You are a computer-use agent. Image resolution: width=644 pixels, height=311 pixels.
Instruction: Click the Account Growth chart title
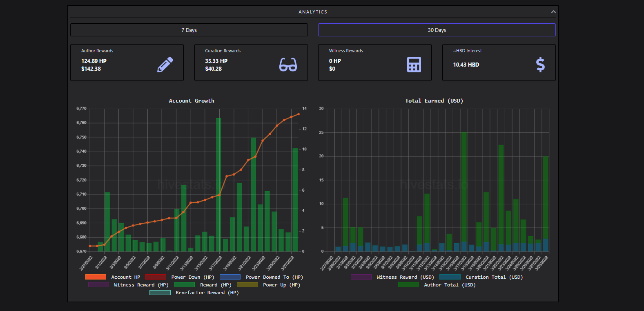click(192, 101)
